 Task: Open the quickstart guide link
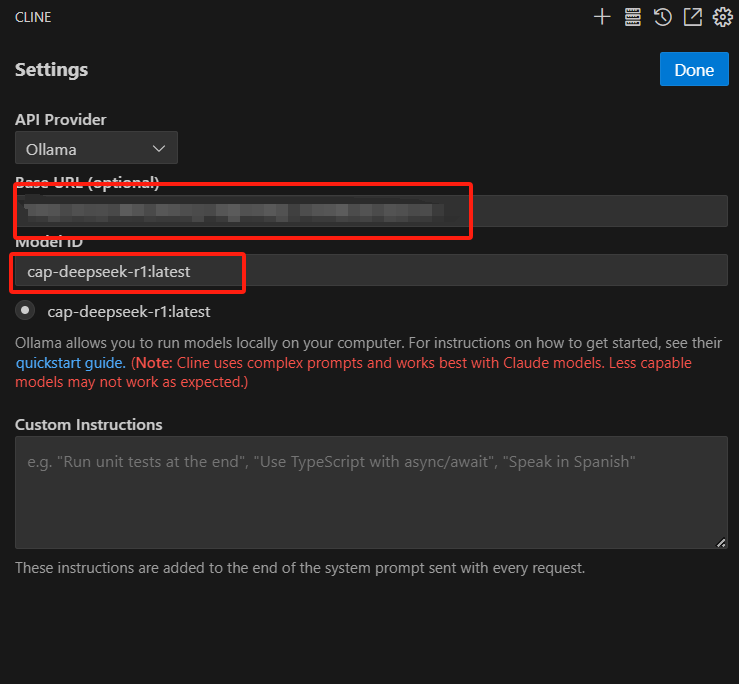[71, 363]
